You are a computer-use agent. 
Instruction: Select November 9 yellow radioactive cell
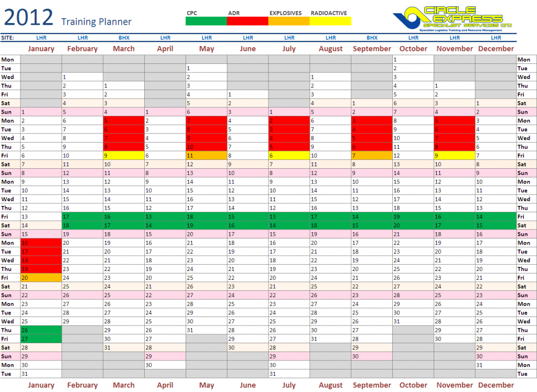pyautogui.click(x=455, y=156)
